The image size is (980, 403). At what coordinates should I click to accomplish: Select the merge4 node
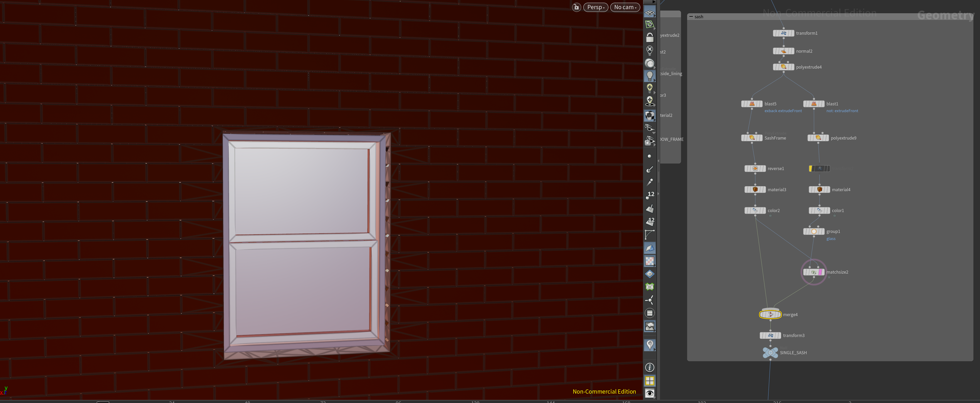(770, 314)
